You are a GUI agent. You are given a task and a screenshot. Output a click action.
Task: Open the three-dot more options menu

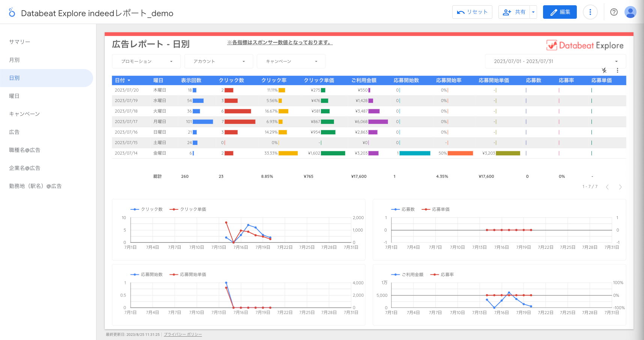pos(590,12)
